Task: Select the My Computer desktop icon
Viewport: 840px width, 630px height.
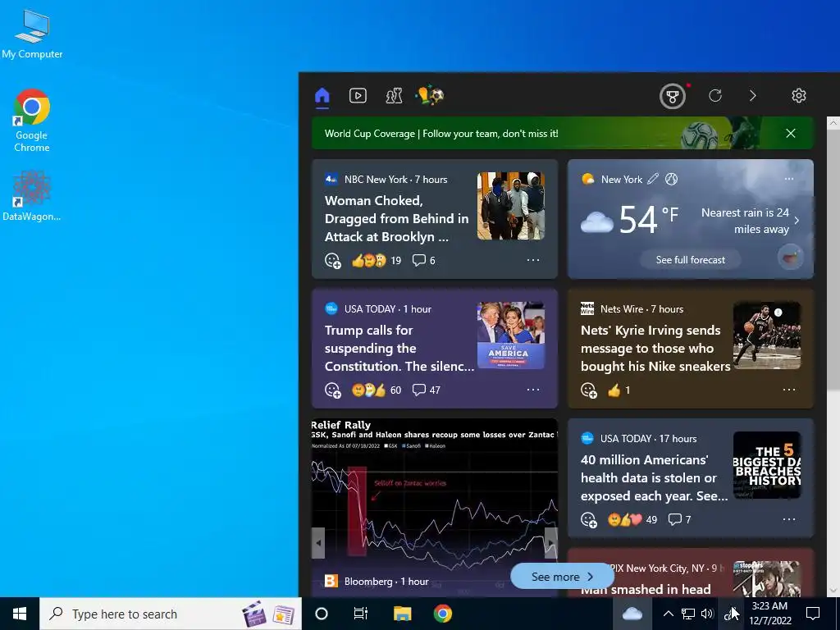Action: (32, 34)
